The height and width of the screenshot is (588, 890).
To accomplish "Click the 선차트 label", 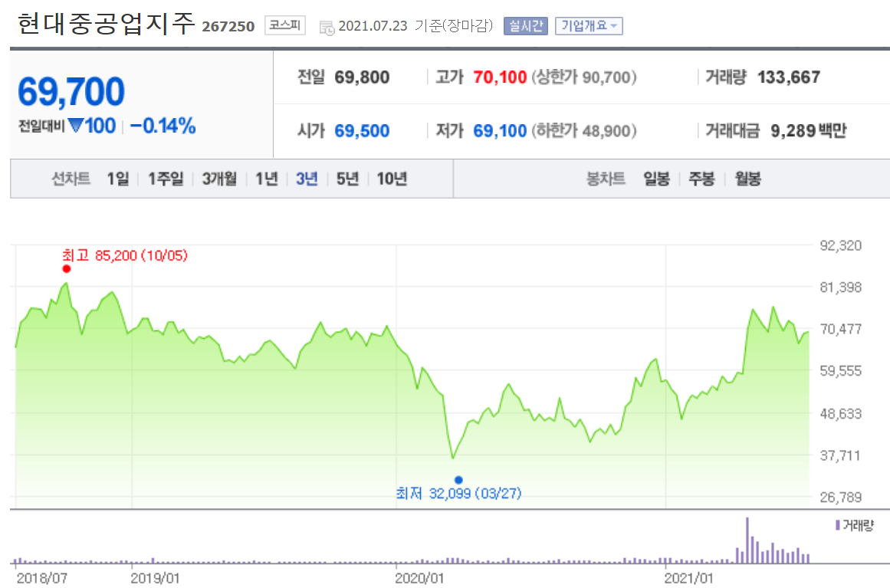I will tap(71, 179).
